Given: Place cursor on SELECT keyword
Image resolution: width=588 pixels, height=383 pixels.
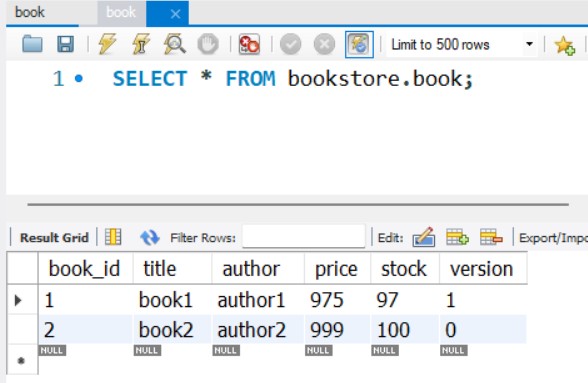Looking at the screenshot, I should 150,79.
